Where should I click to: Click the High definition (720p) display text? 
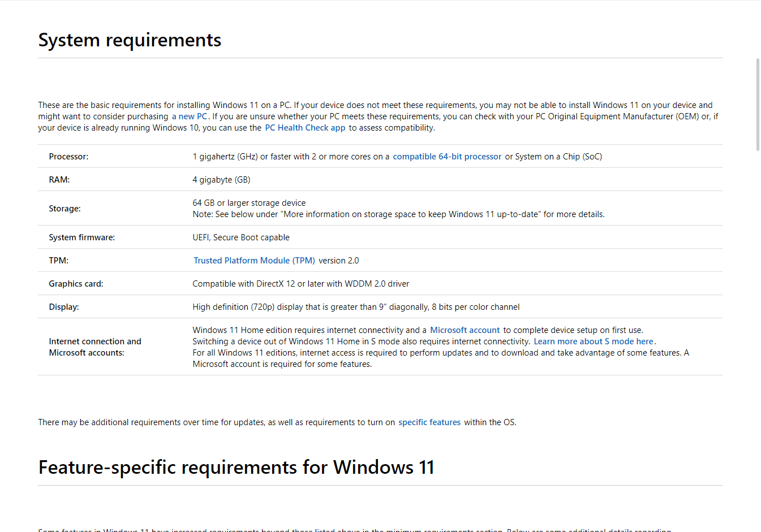coord(356,307)
